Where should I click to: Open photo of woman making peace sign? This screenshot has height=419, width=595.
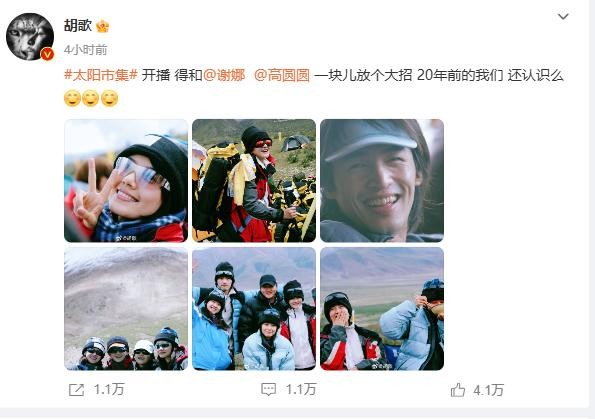coord(126,181)
